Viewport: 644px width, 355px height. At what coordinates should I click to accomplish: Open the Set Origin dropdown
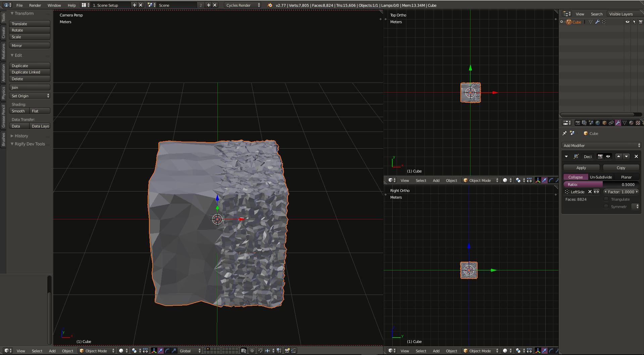30,96
